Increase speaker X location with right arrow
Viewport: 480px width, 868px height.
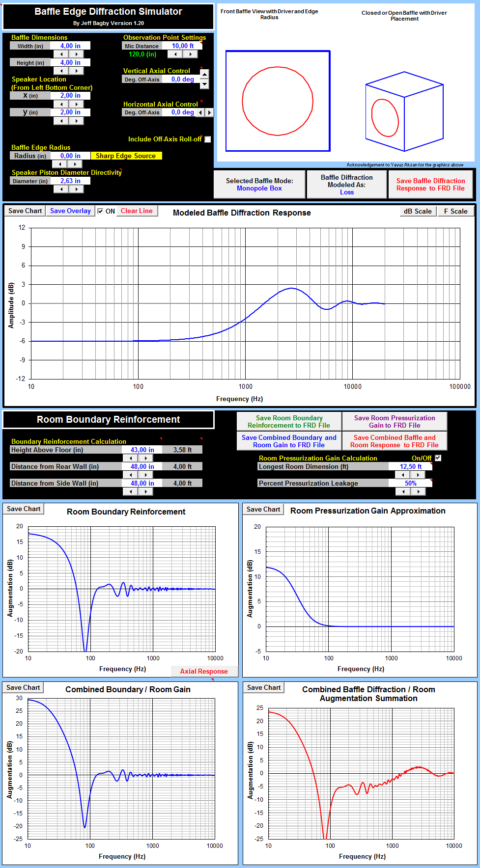pos(76,104)
